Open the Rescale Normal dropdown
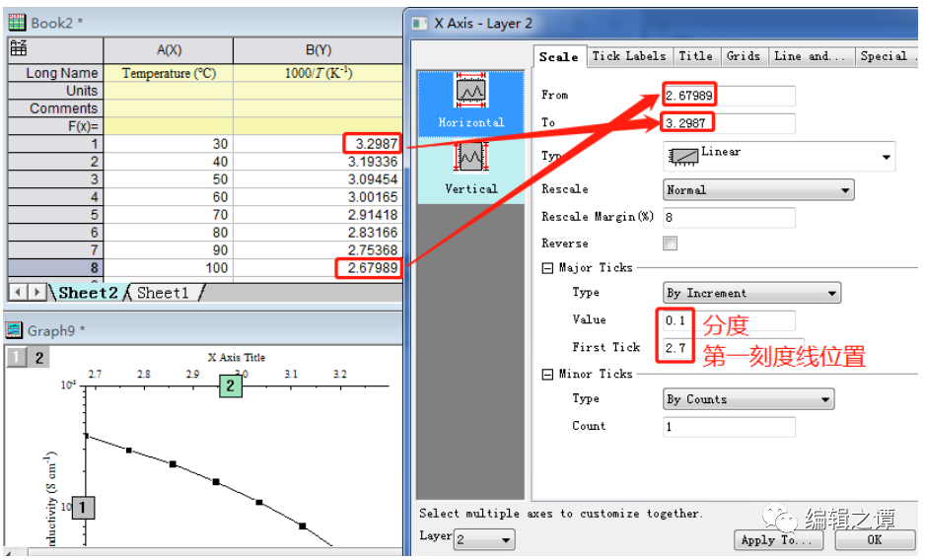This screenshot has height=560, width=925. tap(758, 189)
